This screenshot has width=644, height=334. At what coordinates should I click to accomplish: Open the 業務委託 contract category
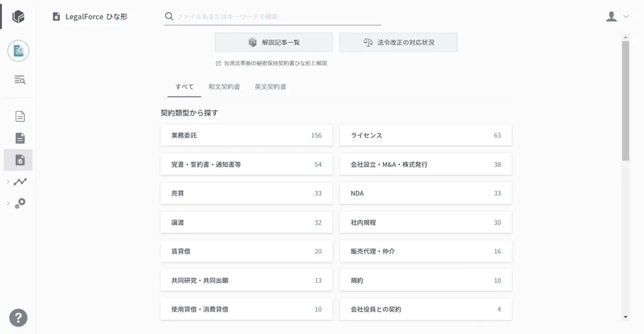pyautogui.click(x=246, y=135)
